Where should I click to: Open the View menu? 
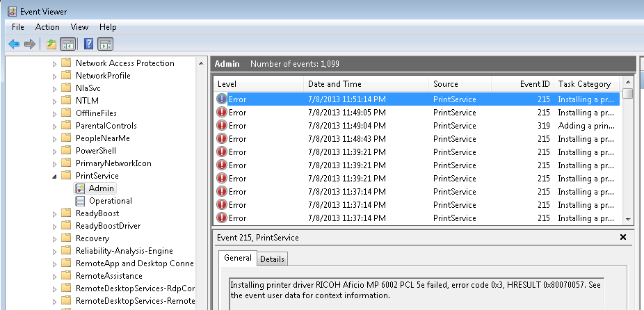[x=79, y=27]
